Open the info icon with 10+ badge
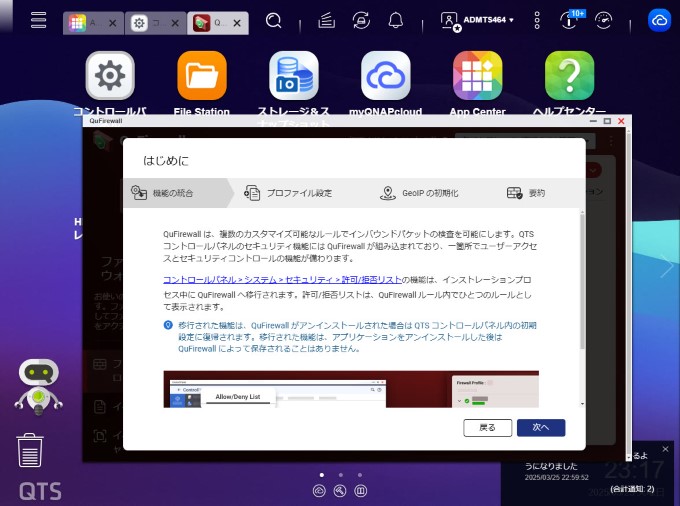The image size is (680, 506). (x=571, y=20)
